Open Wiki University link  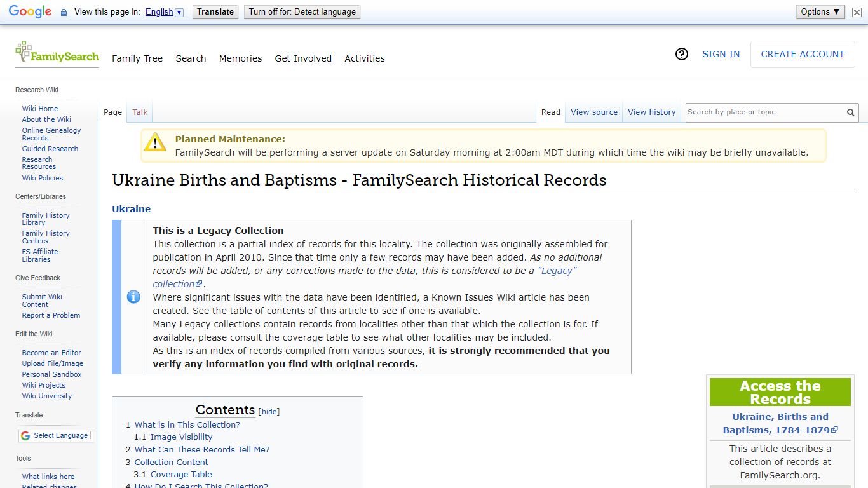[47, 396]
